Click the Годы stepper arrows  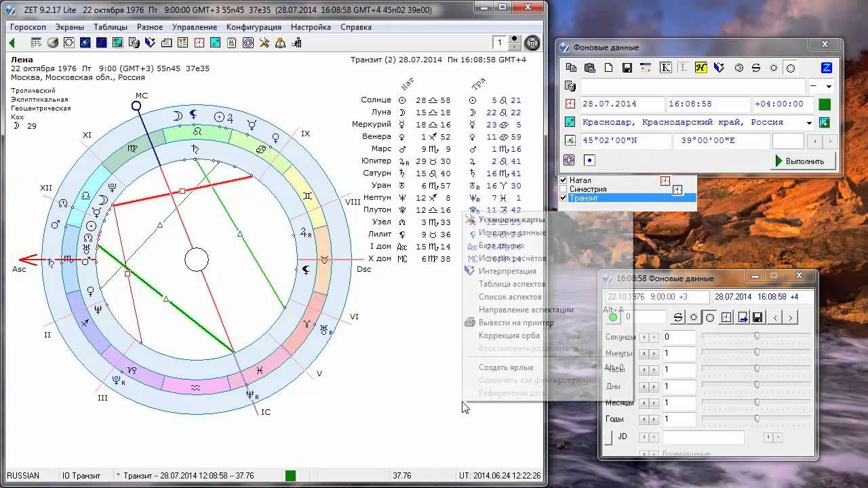point(649,419)
